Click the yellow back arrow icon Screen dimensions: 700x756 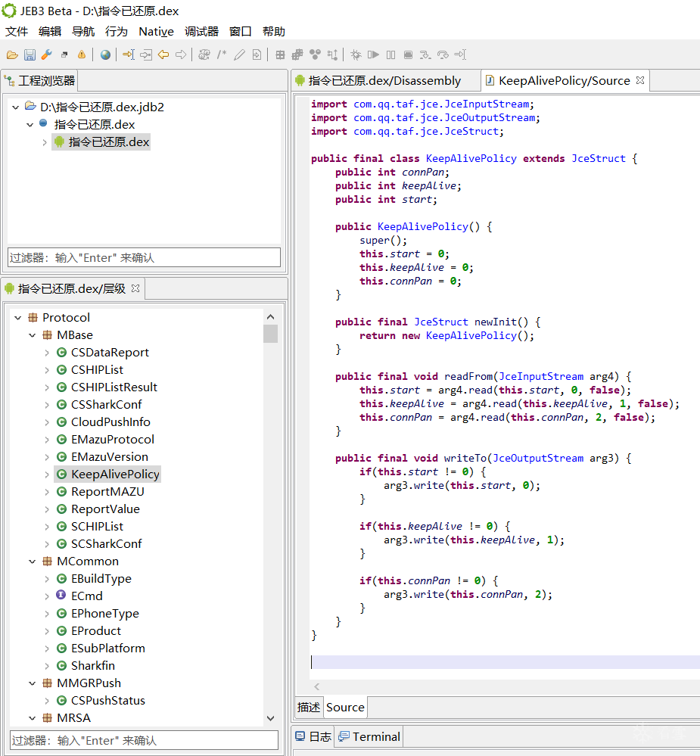coord(163,54)
